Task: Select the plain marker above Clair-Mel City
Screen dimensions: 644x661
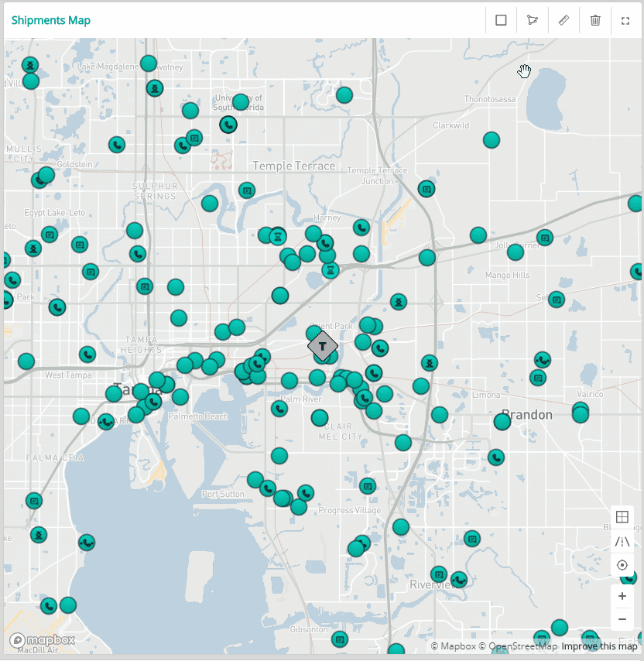Action: click(320, 418)
